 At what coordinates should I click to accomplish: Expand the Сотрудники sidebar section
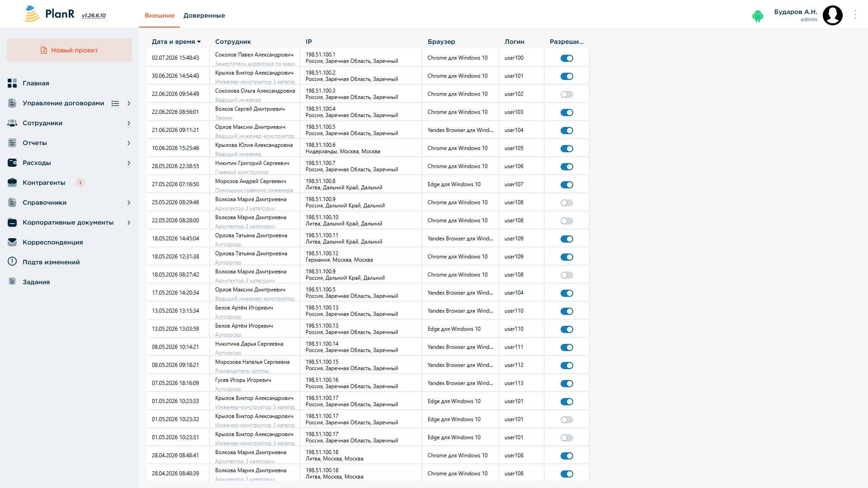(129, 123)
